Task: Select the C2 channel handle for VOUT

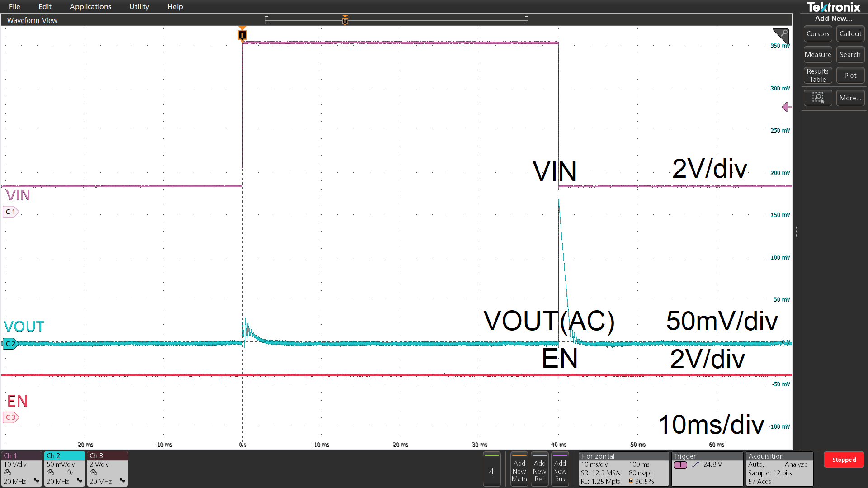Action: [x=10, y=344]
